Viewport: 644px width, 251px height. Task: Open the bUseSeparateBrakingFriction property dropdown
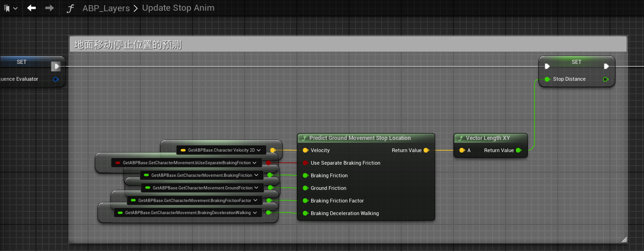pos(186,163)
